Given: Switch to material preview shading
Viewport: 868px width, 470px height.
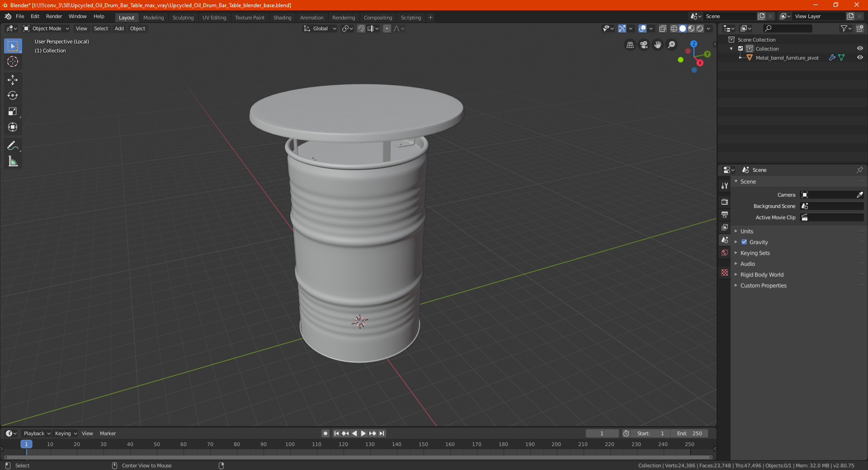Looking at the screenshot, I should 691,28.
